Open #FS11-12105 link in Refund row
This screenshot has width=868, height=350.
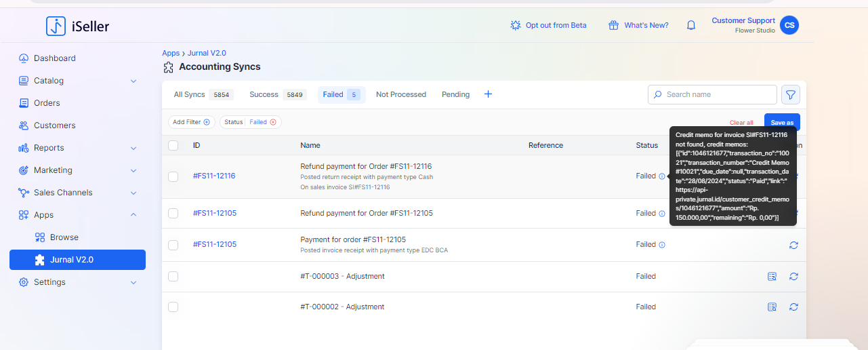214,213
